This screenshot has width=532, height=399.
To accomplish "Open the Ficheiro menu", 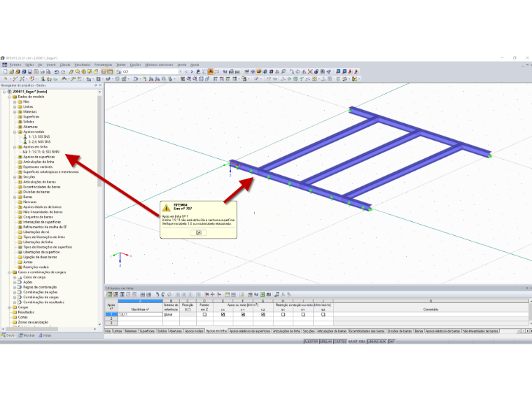I will click(15, 64).
